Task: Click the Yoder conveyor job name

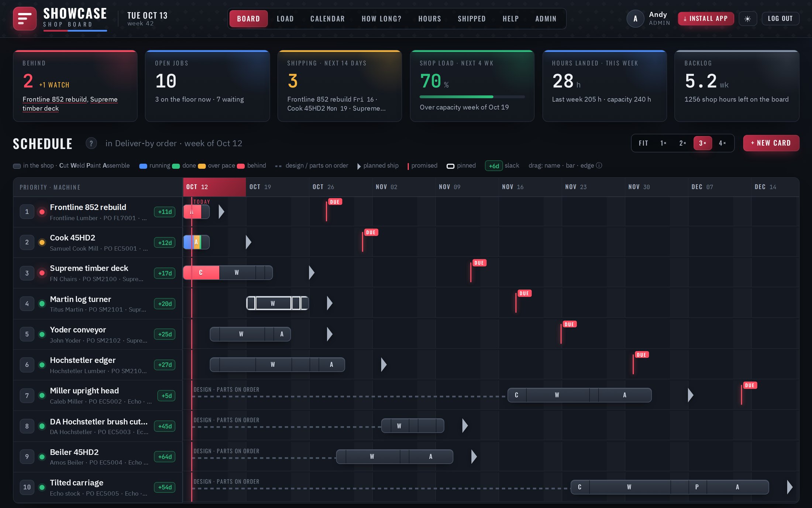Action: [x=78, y=330]
